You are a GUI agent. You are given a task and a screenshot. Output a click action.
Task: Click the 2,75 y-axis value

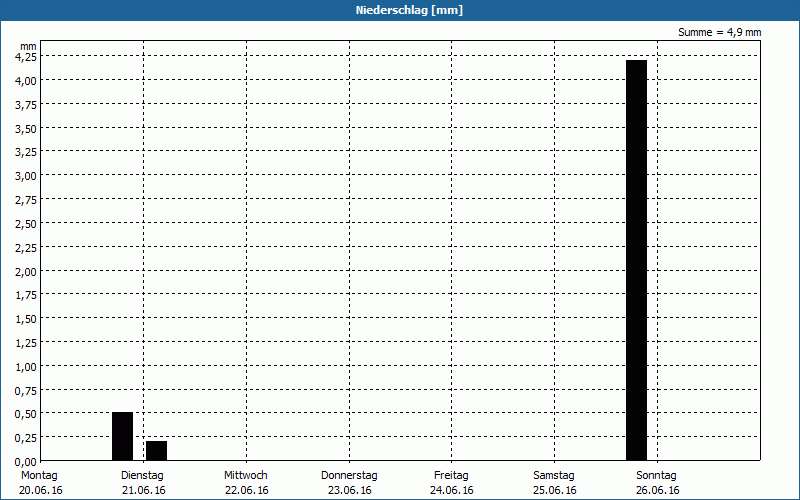pos(26,200)
